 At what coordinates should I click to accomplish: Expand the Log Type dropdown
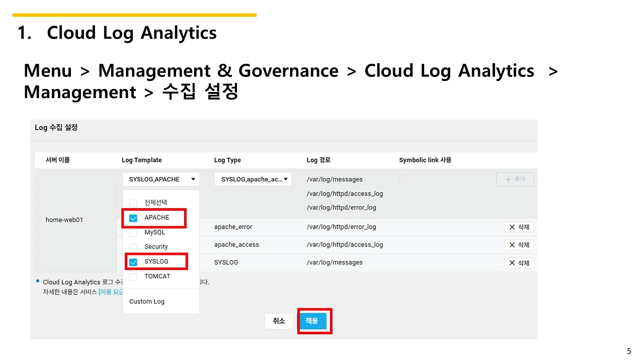click(x=253, y=179)
